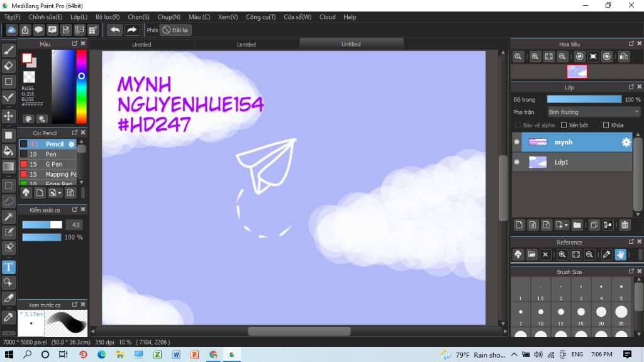This screenshot has width=644, height=362.
Task: Adjust the Độ trong opacity slider
Action: pos(584,99)
